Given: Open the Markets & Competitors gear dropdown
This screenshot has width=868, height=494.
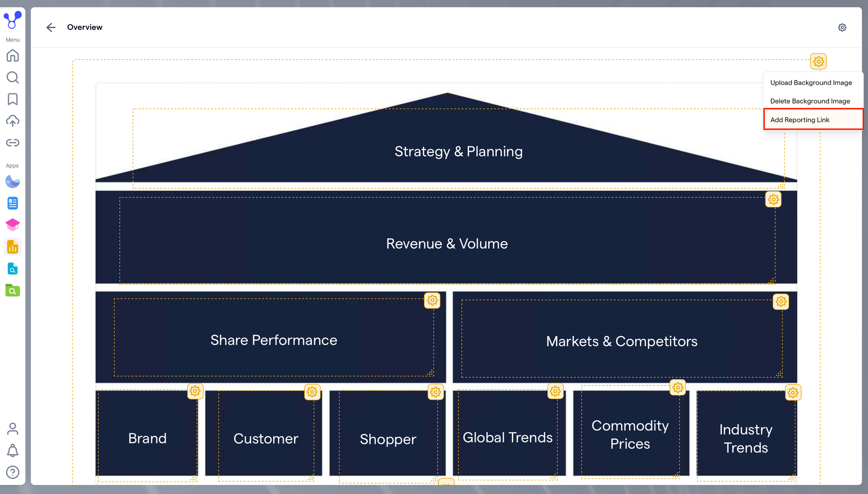Looking at the screenshot, I should coord(781,301).
